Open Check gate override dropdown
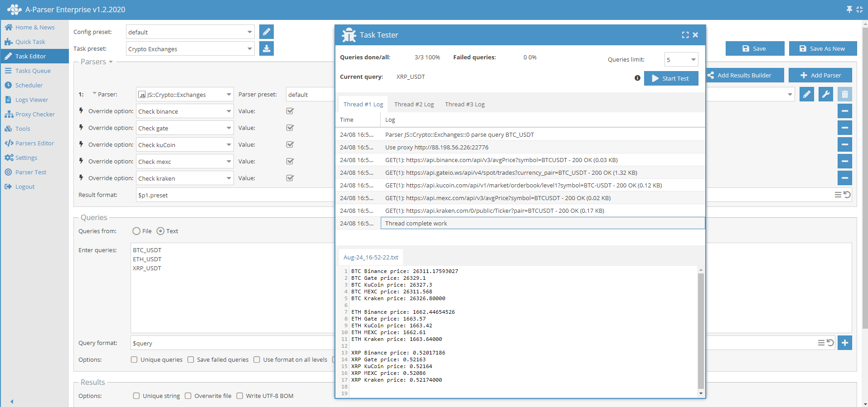Image resolution: width=868 pixels, height=407 pixels. pos(185,128)
